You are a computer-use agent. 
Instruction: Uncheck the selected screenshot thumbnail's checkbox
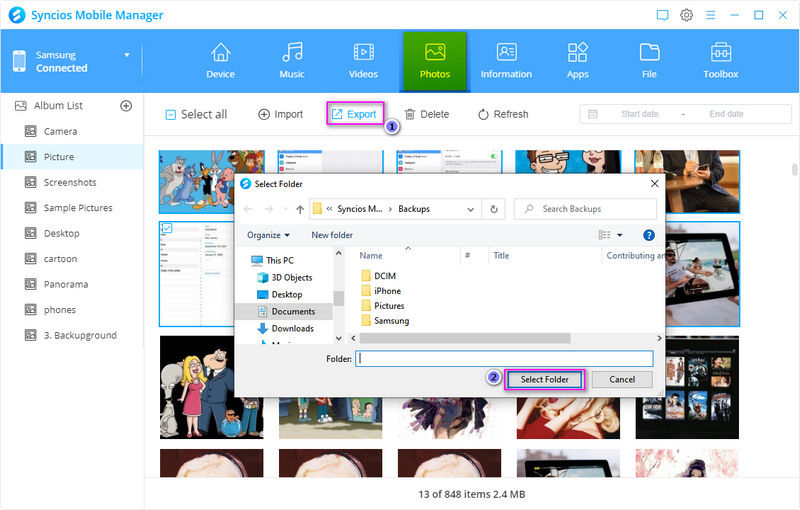coord(167,228)
